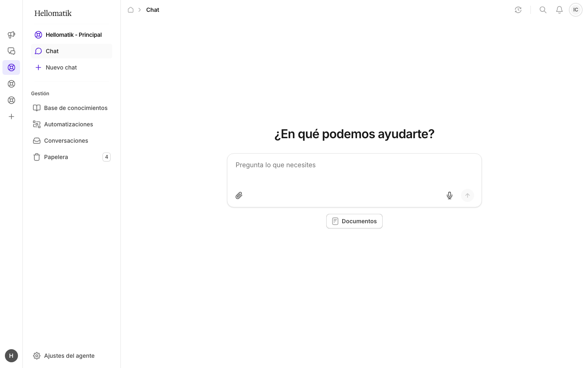Image resolution: width=588 pixels, height=368 pixels.
Task: Open notifications bell
Action: click(559, 10)
